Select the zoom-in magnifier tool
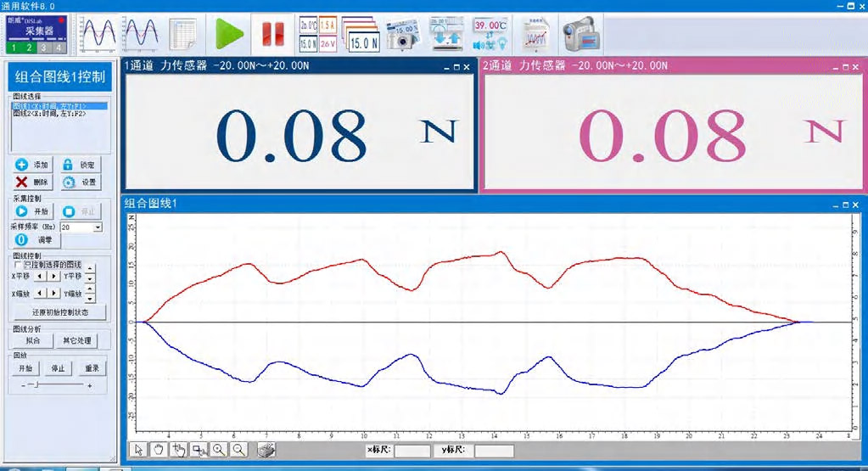The image size is (868, 471). click(x=219, y=450)
